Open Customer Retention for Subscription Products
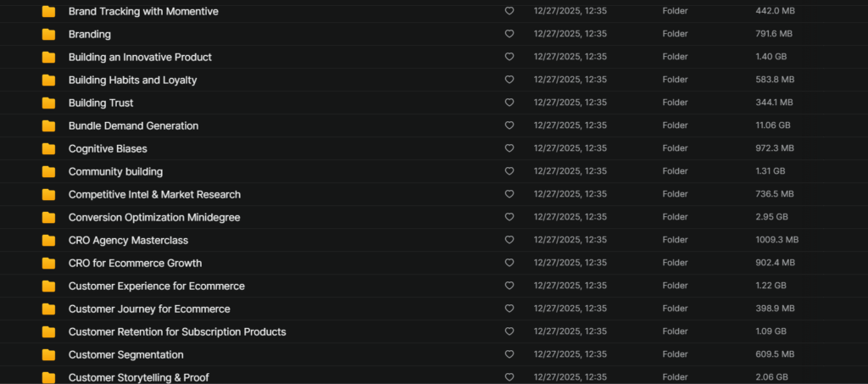The height and width of the screenshot is (384, 868). [177, 332]
